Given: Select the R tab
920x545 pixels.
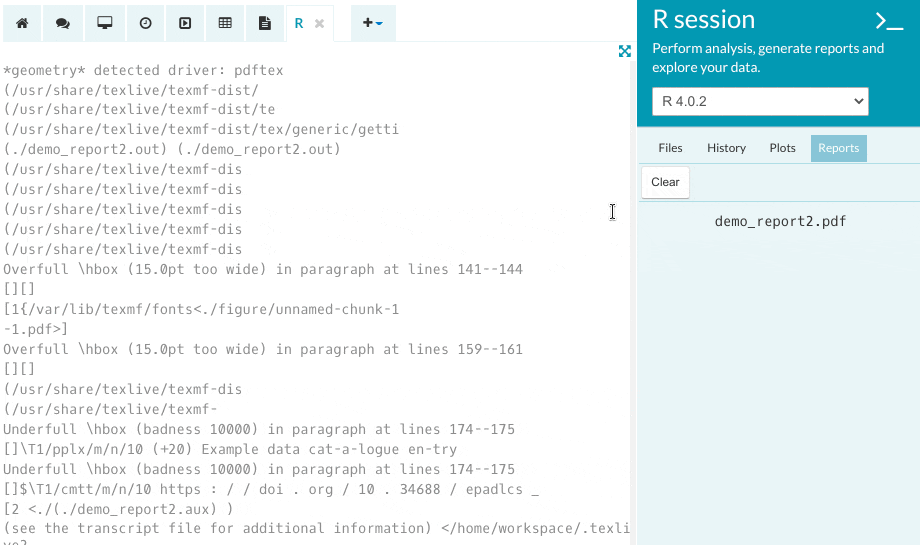Looking at the screenshot, I should pyautogui.click(x=299, y=23).
